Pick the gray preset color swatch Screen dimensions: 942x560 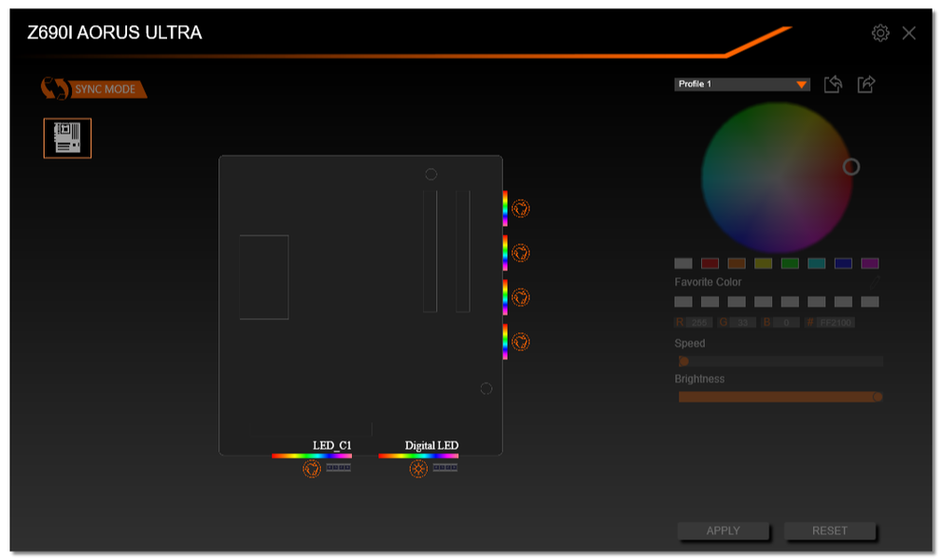[x=683, y=263]
